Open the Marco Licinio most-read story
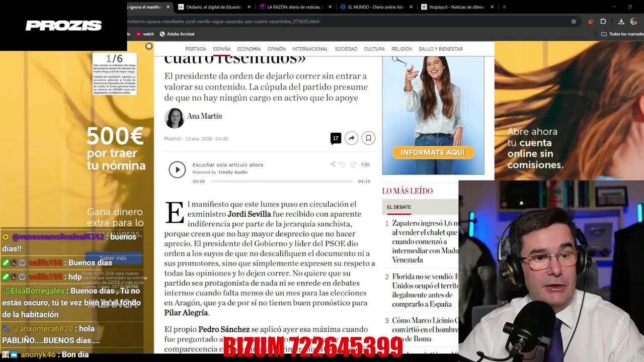Image resolution: width=644 pixels, height=362 pixels. [x=425, y=329]
